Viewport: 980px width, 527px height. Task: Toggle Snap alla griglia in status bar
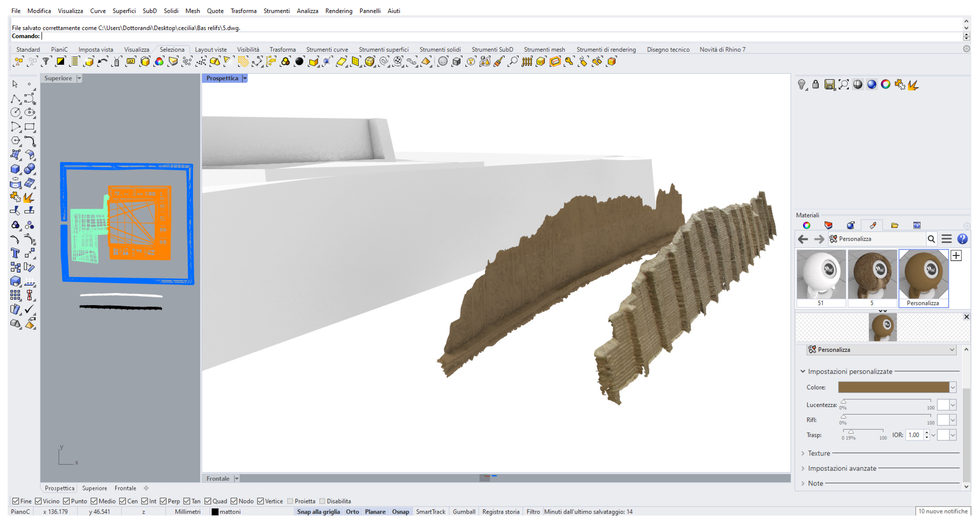318,512
